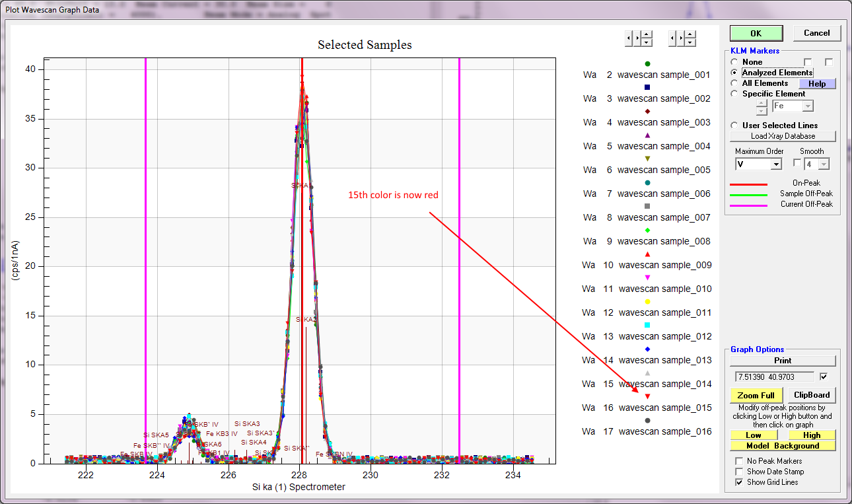Enable the Smooth checkbox

coord(797,163)
